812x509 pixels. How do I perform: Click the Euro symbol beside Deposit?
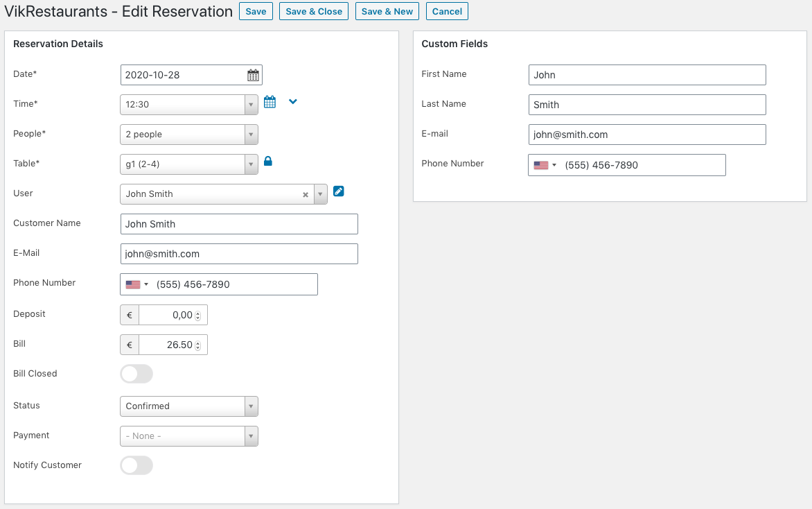(130, 315)
